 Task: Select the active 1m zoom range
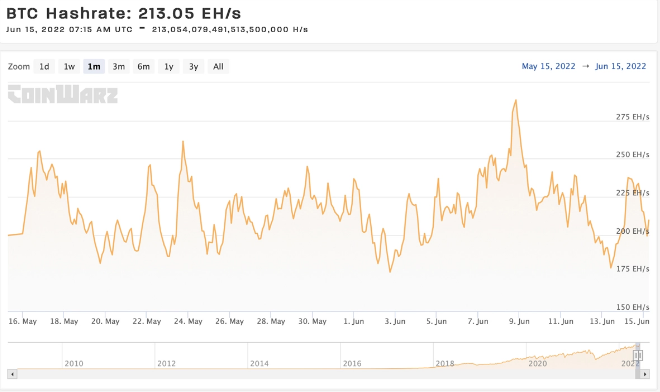94,67
